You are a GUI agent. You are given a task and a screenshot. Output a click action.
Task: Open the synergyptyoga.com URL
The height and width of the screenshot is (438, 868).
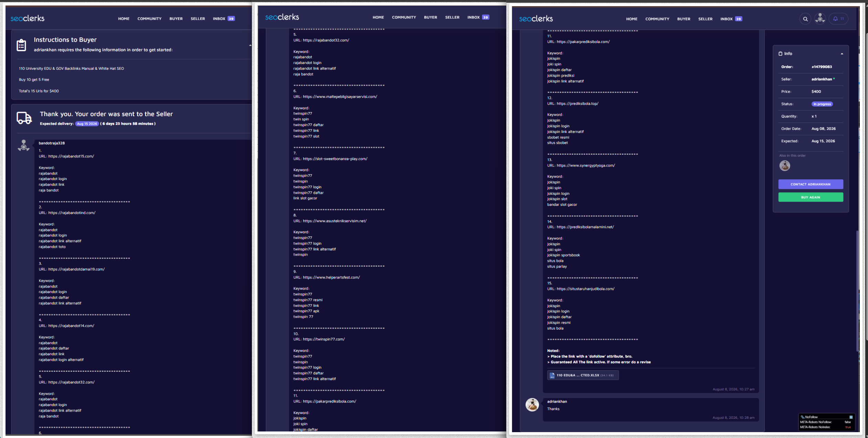586,166
